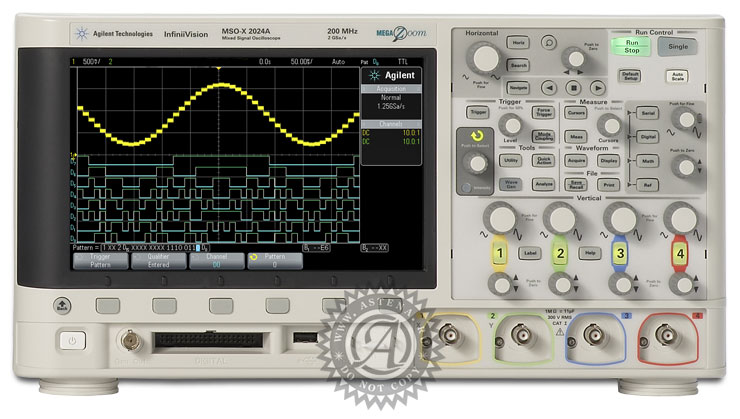Push the Display key
The image size is (740, 419).
608,160
